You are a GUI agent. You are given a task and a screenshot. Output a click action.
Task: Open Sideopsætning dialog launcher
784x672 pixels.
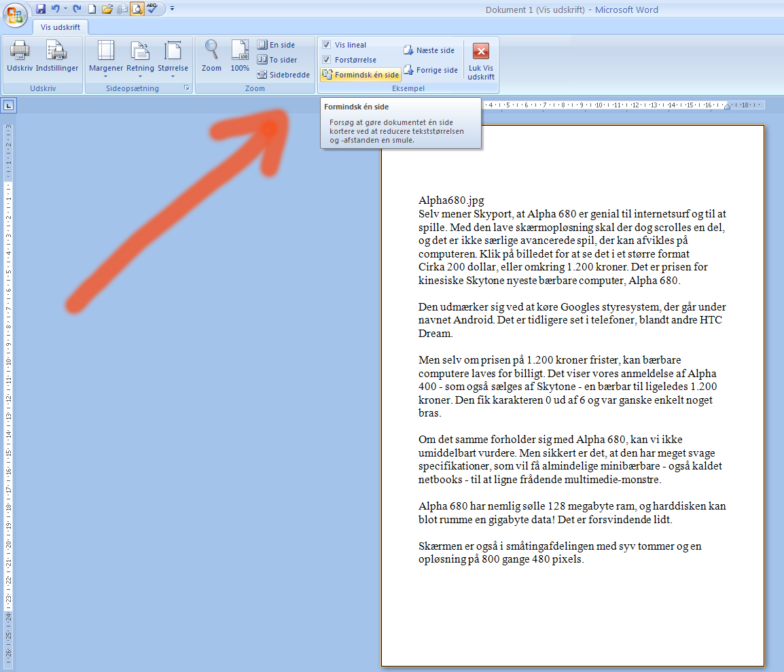[187, 89]
